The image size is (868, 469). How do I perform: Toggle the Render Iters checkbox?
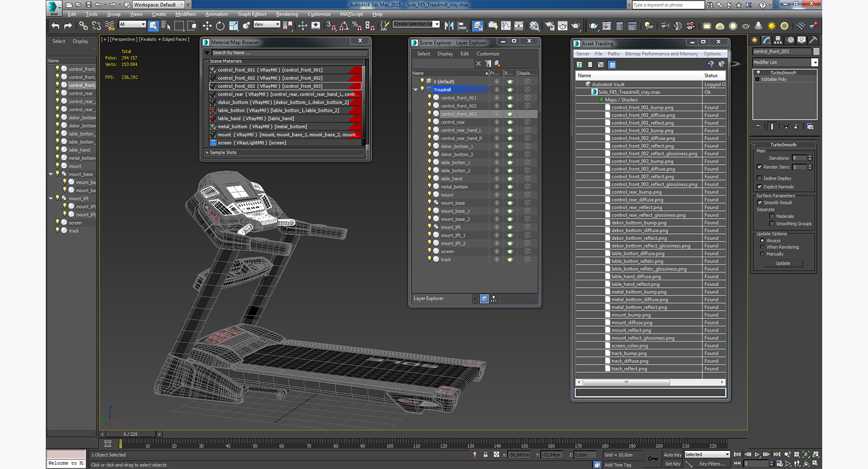759,167
